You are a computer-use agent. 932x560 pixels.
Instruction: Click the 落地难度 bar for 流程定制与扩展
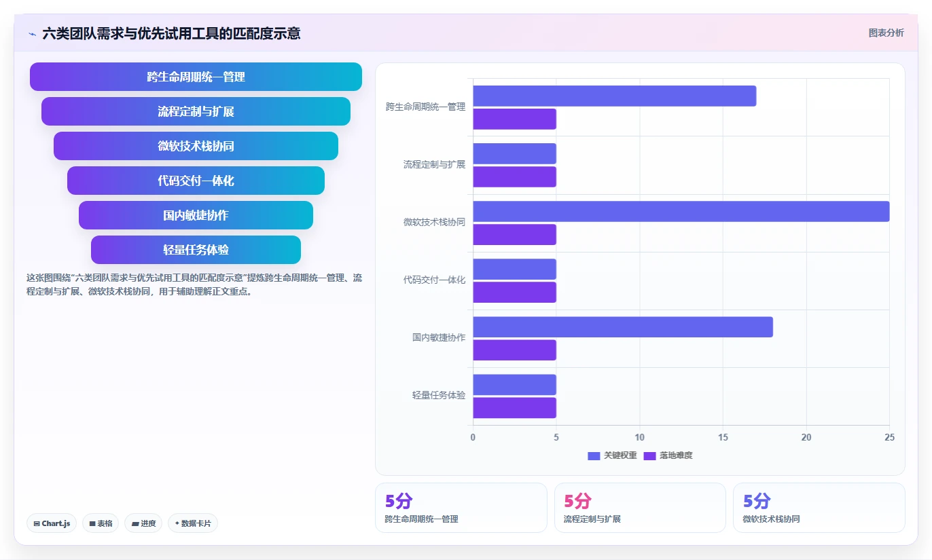[514, 176]
